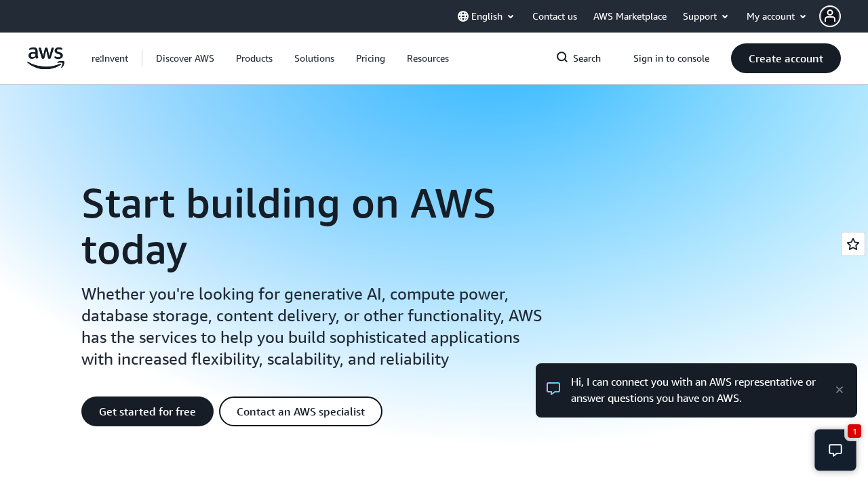Click Sign in to console
The width and height of the screenshot is (868, 488).
tap(671, 58)
